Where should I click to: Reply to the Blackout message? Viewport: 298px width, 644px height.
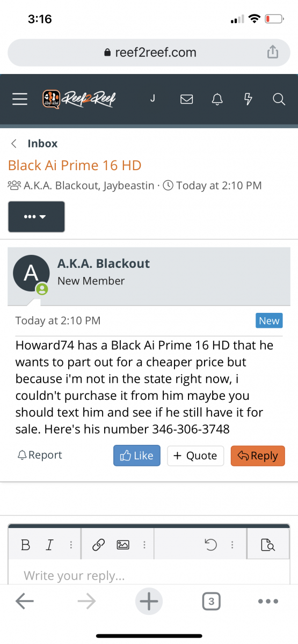(x=258, y=456)
